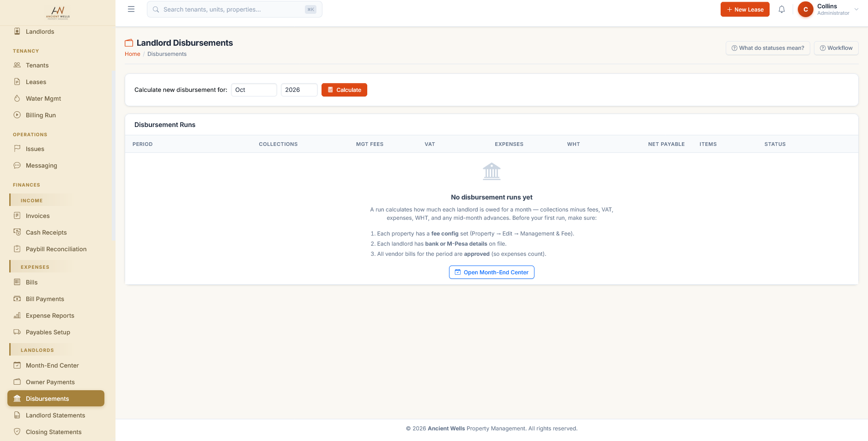
Task: Click the Expense Reports bar chart icon
Action: point(17,315)
